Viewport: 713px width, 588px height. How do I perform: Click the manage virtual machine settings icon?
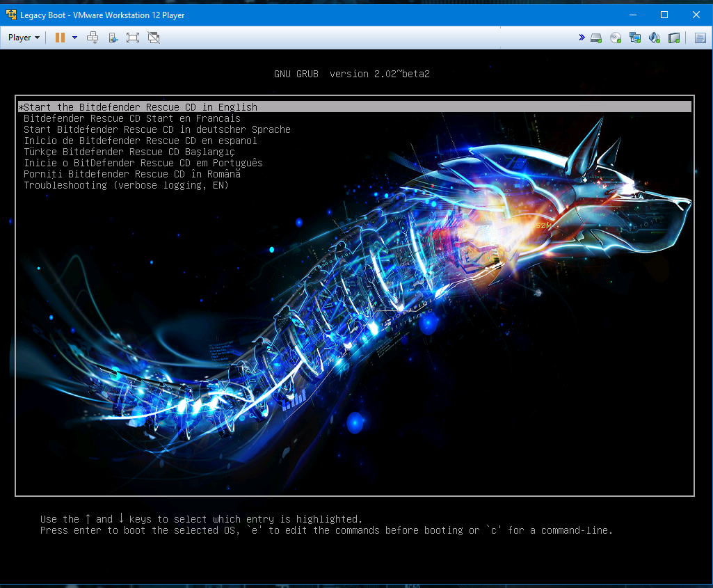pyautogui.click(x=113, y=38)
